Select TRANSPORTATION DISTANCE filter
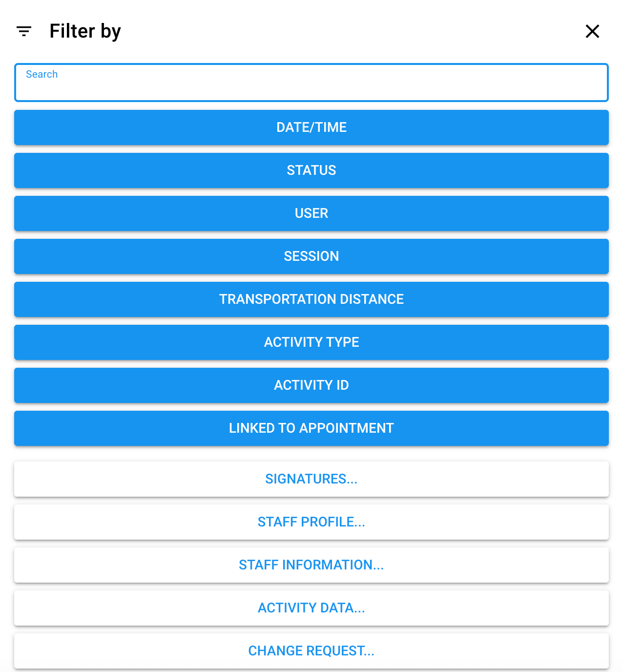Screen dimensions: 623x672 point(311,299)
